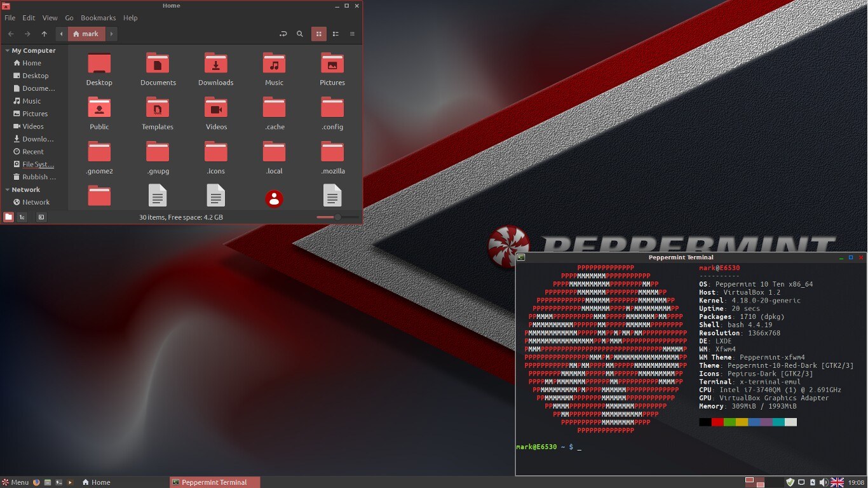
Task: Open the Bookmarks menu
Action: 98,18
